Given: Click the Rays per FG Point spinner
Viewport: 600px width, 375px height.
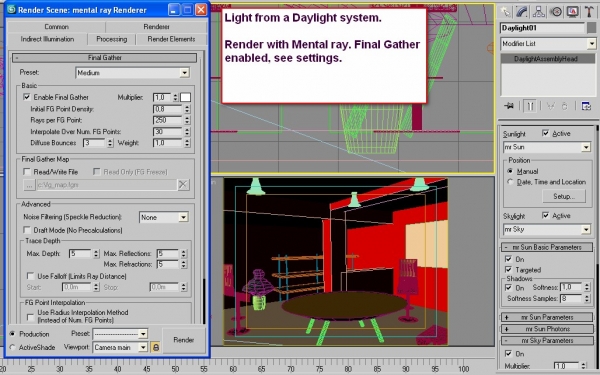Looking at the screenshot, I should (x=187, y=120).
